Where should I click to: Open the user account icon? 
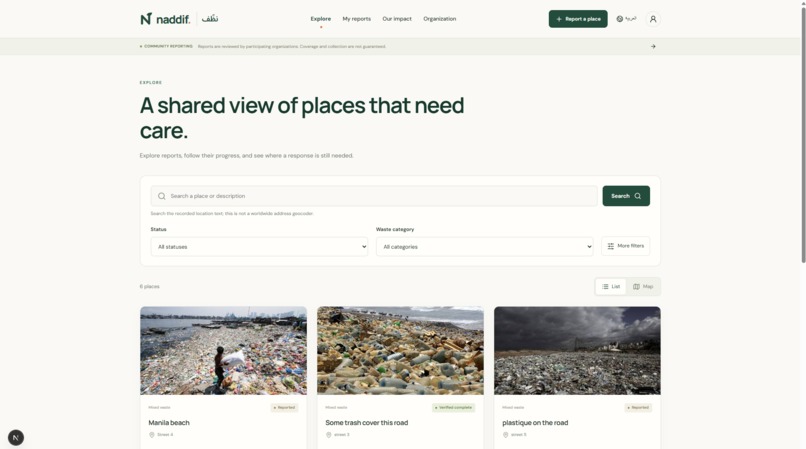click(x=653, y=19)
